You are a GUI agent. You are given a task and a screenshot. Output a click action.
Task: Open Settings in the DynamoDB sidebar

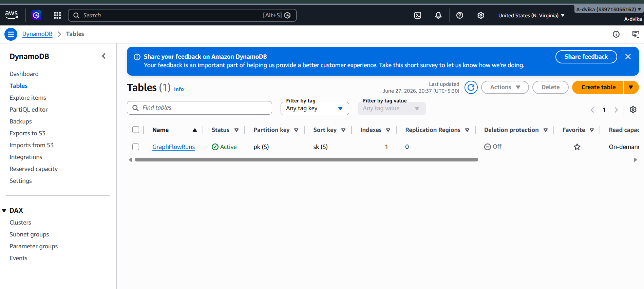coord(21,181)
